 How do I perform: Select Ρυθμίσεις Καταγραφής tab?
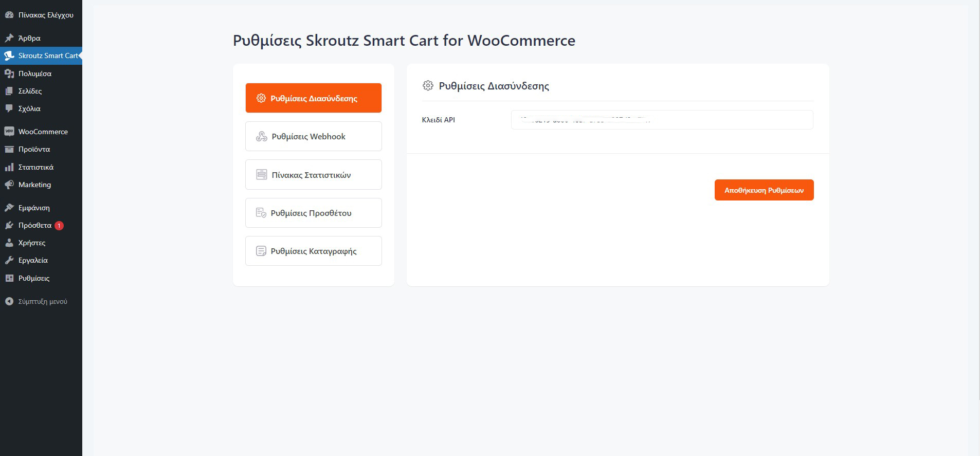pyautogui.click(x=313, y=251)
